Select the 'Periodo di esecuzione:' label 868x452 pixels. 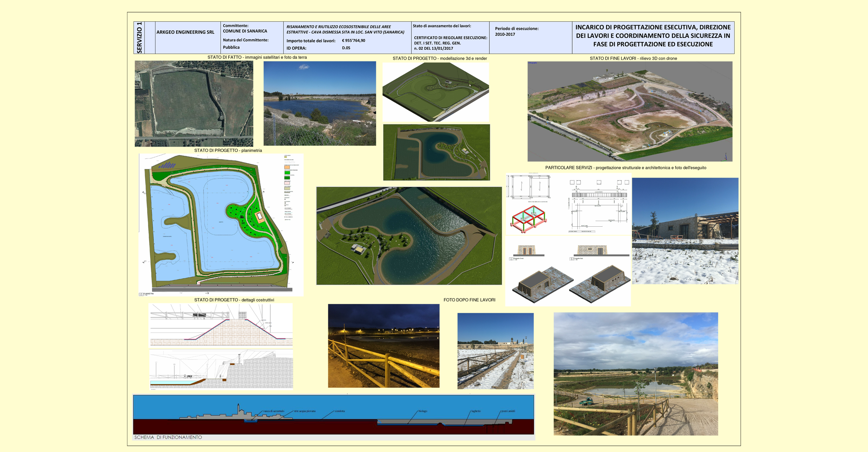pos(517,29)
